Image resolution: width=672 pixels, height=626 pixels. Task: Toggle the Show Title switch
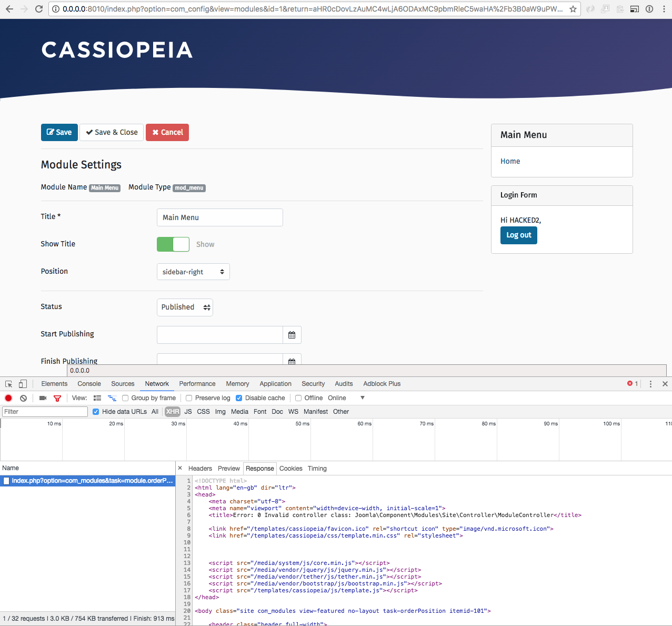173,244
